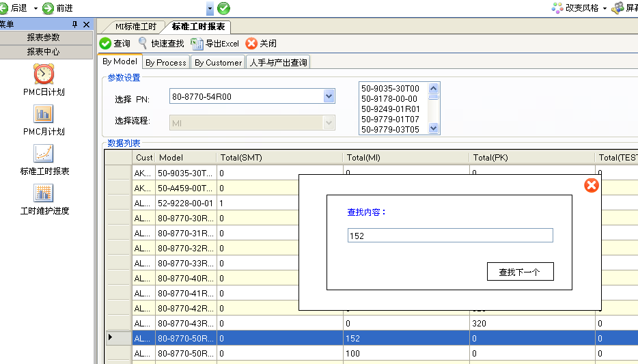
Task: Switch to the 标准工时报表 tab
Action: (198, 27)
